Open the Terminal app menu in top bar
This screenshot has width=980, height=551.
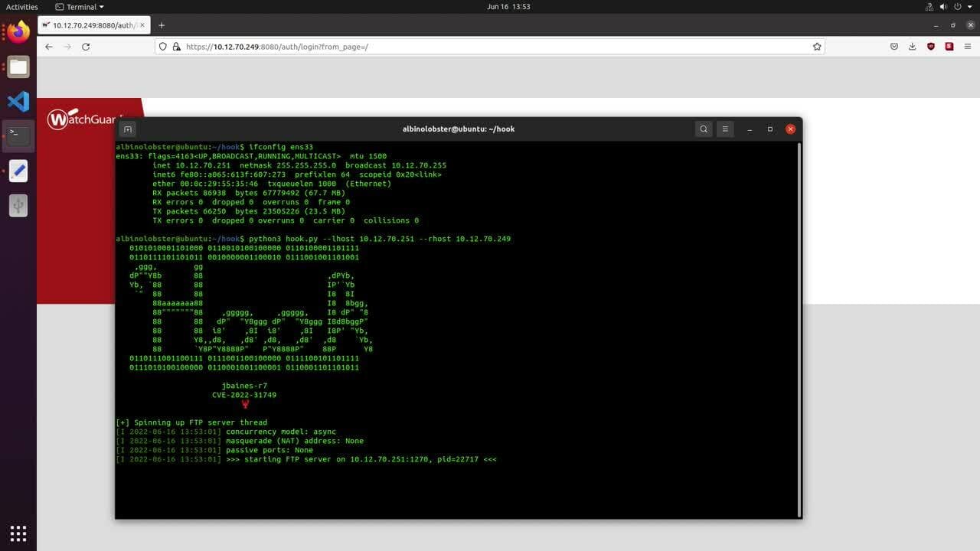[80, 7]
